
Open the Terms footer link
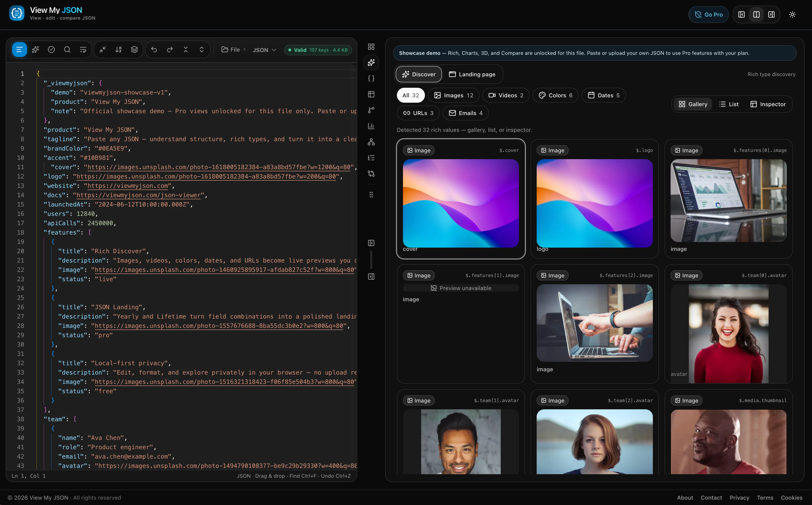click(x=765, y=498)
